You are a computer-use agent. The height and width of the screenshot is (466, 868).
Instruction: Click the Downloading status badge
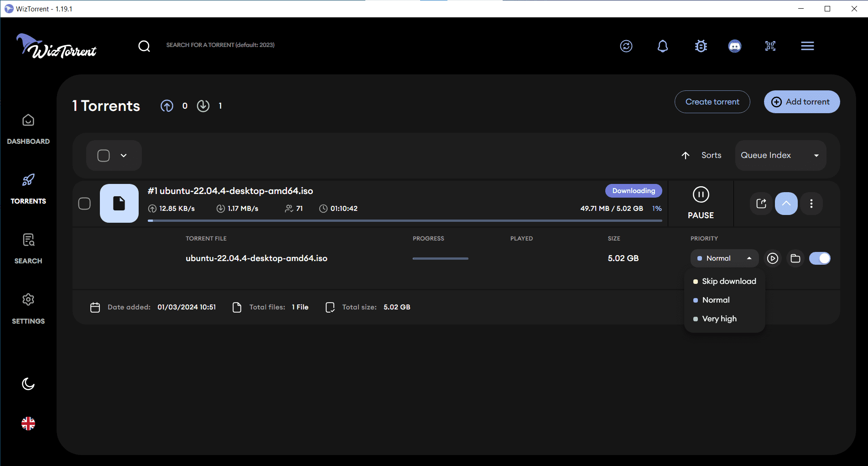(x=634, y=191)
